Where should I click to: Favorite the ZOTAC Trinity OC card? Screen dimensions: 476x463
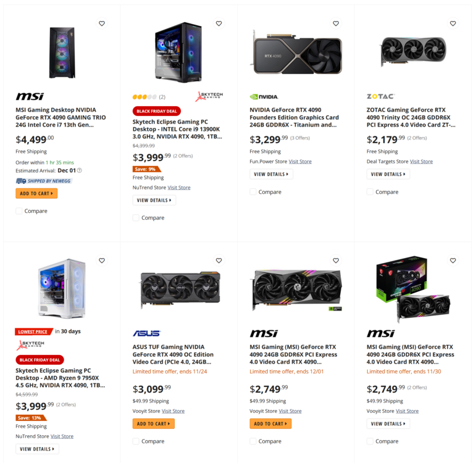pyautogui.click(x=453, y=23)
